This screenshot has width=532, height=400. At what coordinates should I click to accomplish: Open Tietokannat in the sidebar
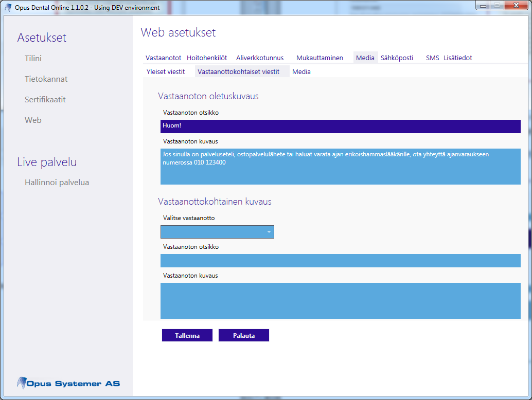(x=46, y=79)
